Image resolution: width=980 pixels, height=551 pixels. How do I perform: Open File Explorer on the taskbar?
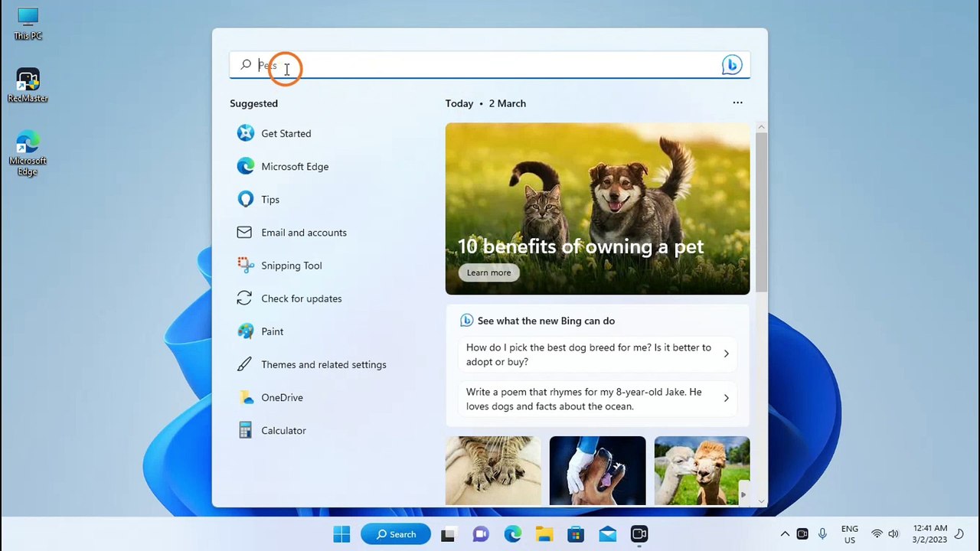pos(544,534)
